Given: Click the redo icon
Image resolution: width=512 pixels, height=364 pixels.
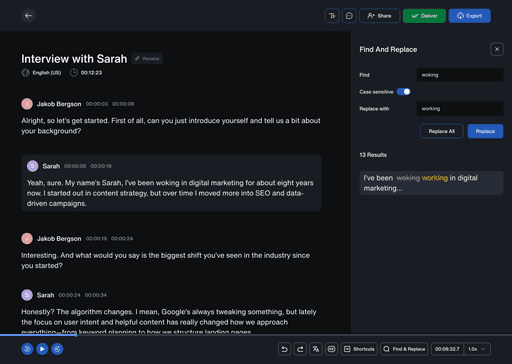Looking at the screenshot, I should click(300, 349).
